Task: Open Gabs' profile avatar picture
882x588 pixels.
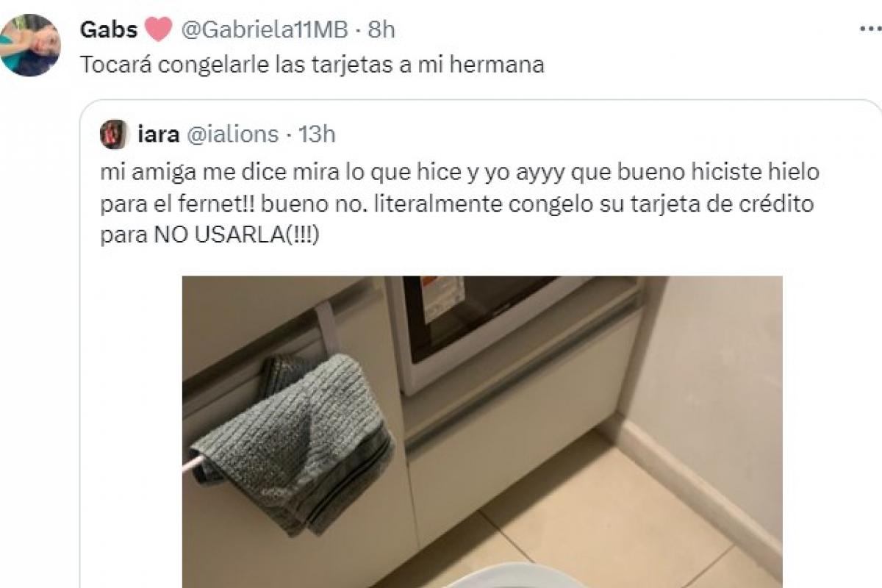Action: 29,45
